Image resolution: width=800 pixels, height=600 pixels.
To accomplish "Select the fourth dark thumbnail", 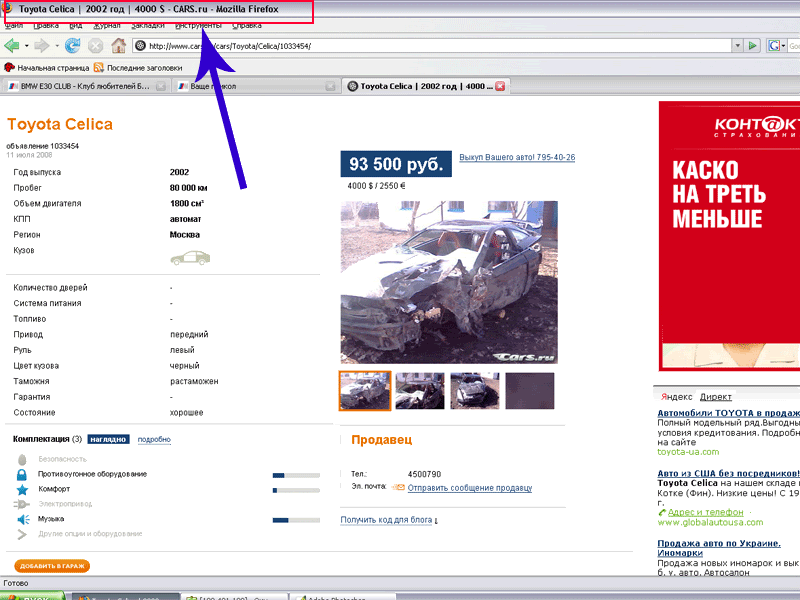I will pos(530,391).
